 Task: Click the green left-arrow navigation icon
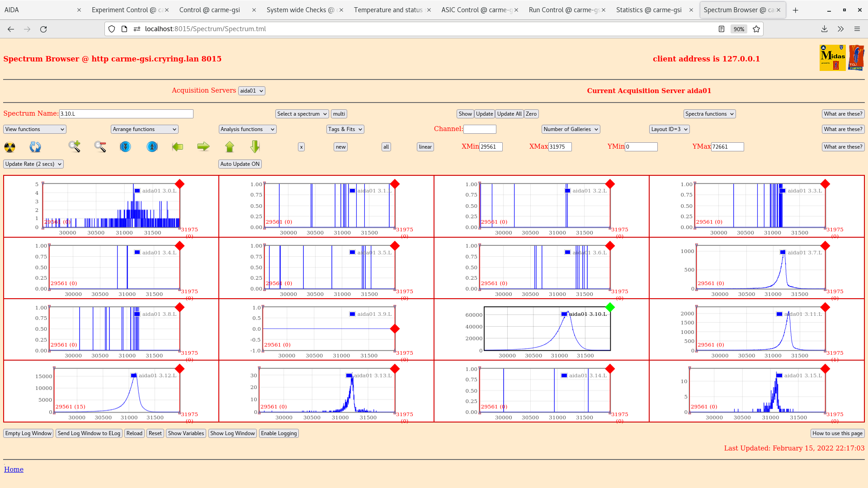(178, 147)
